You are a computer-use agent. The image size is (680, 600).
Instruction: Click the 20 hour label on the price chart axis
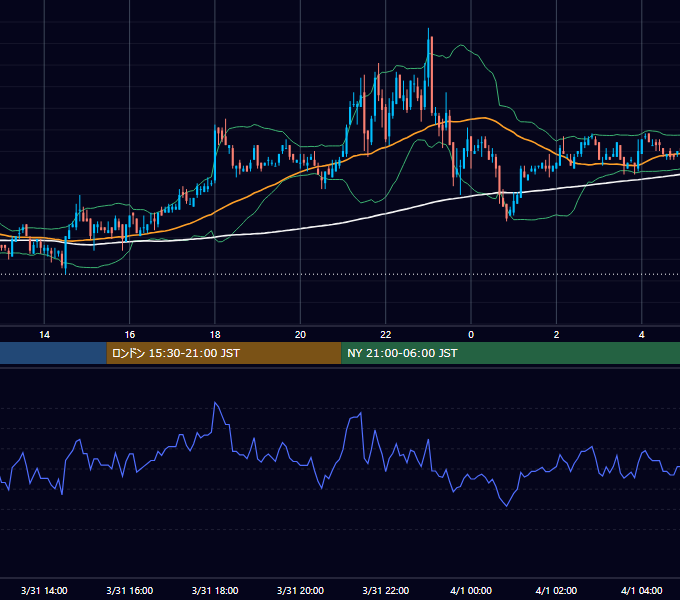tap(301, 335)
